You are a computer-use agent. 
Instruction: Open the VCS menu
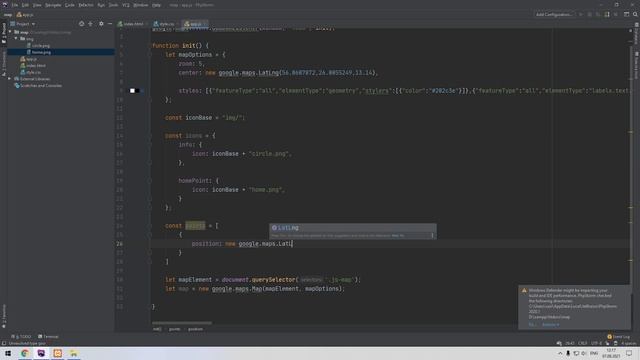[126, 5]
